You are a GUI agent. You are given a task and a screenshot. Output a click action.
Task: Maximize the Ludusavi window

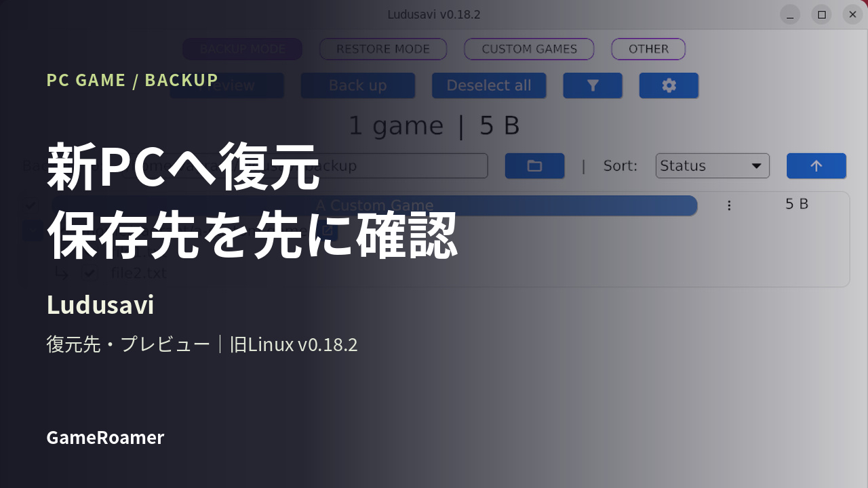(821, 14)
